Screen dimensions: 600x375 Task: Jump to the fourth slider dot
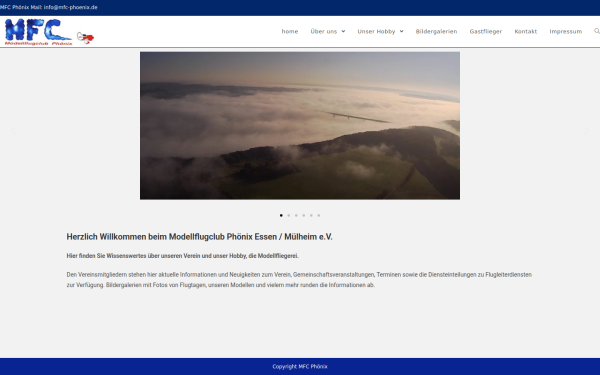pyautogui.click(x=304, y=215)
